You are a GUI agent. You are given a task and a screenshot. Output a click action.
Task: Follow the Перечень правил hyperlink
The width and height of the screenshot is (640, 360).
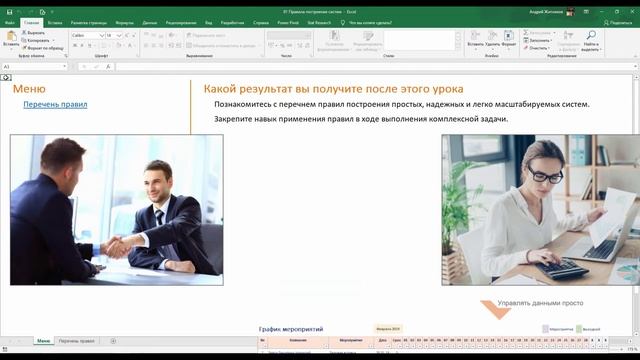coord(55,104)
